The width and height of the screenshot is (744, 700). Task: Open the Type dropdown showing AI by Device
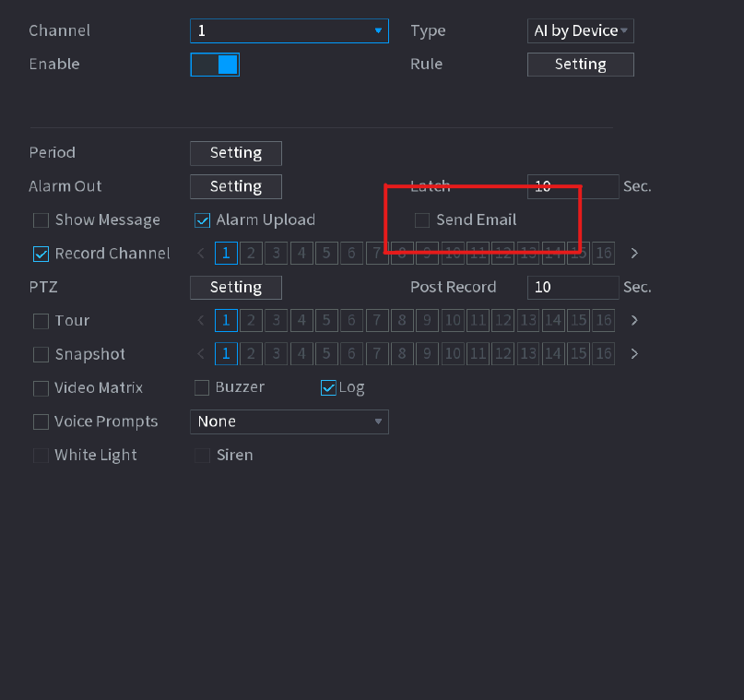[x=580, y=30]
